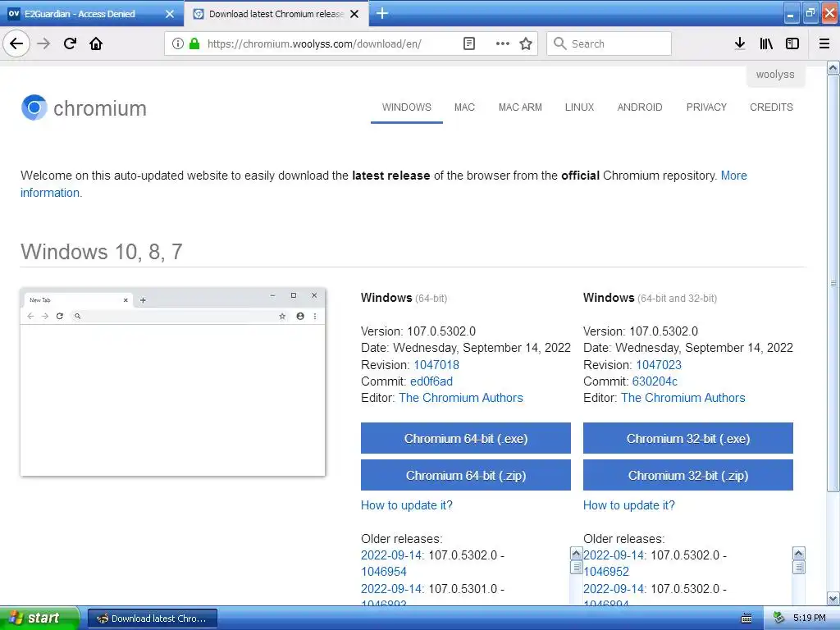Open the MAC navigation tab

[x=464, y=107]
